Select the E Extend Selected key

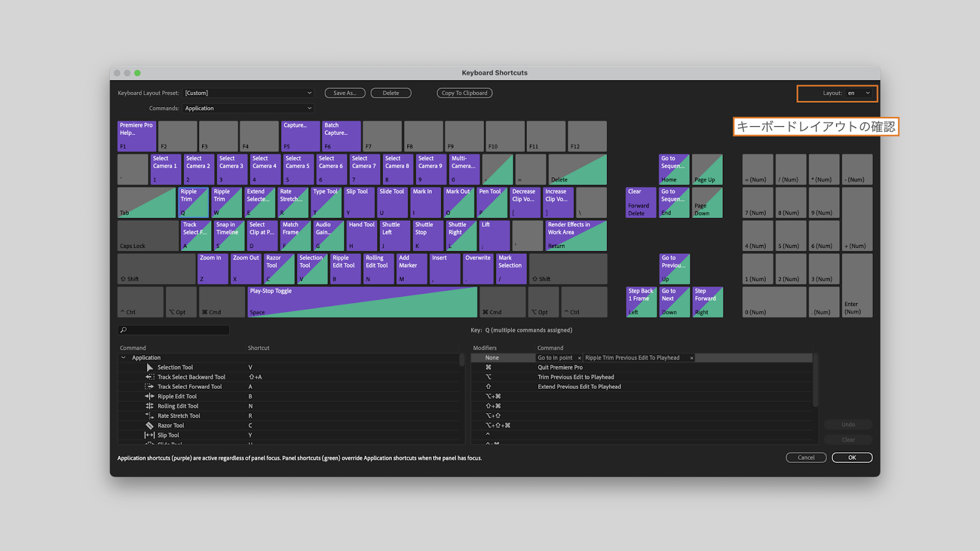pyautogui.click(x=260, y=203)
